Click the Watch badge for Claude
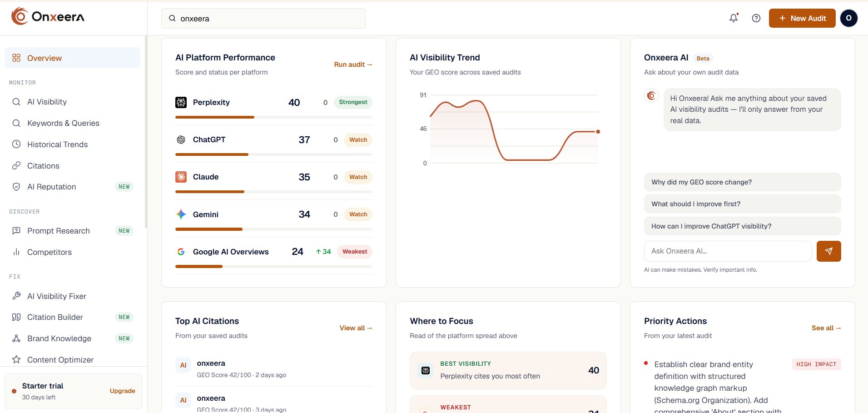Image resolution: width=868 pixels, height=413 pixels. (x=358, y=177)
